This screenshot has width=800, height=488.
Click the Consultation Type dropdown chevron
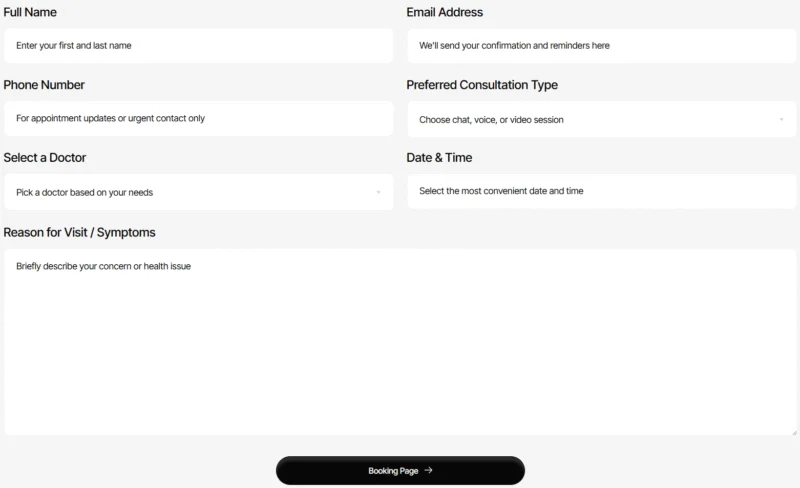point(781,119)
